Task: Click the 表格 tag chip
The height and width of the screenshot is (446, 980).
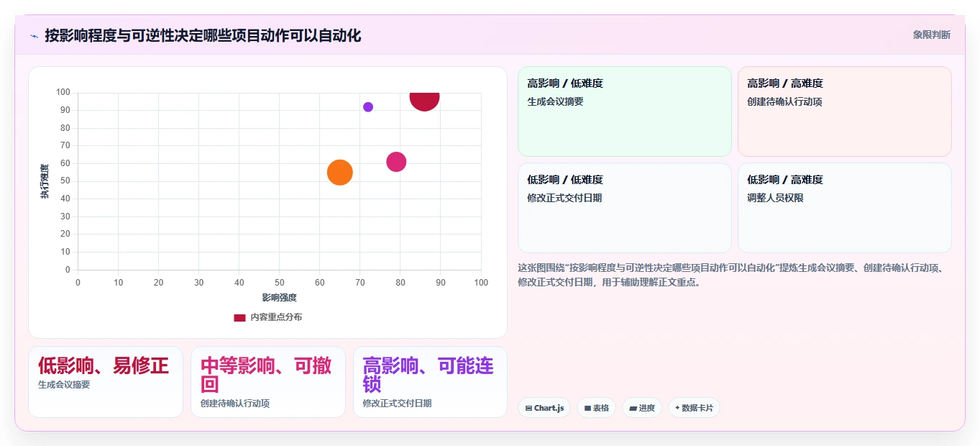Action: point(596,408)
